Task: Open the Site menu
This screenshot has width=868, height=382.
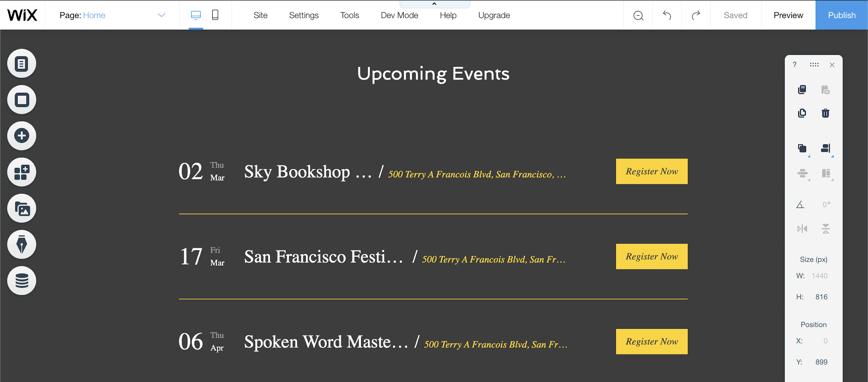Action: click(x=260, y=15)
